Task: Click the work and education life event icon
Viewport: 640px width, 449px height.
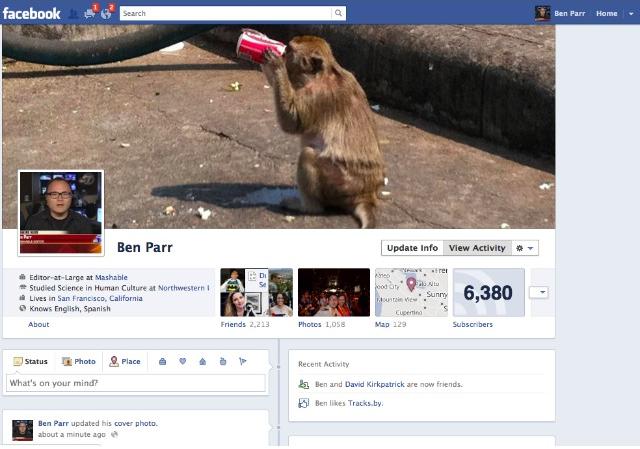Action: pos(162,361)
